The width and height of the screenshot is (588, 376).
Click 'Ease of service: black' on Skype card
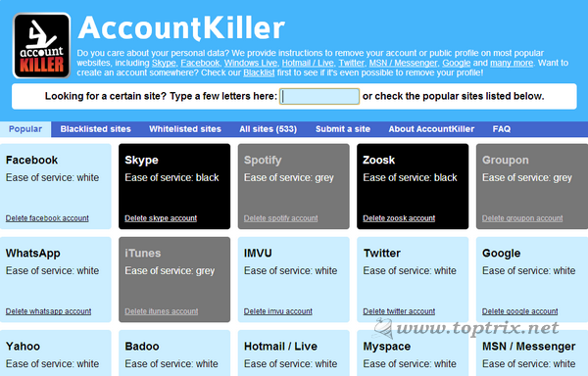(171, 177)
